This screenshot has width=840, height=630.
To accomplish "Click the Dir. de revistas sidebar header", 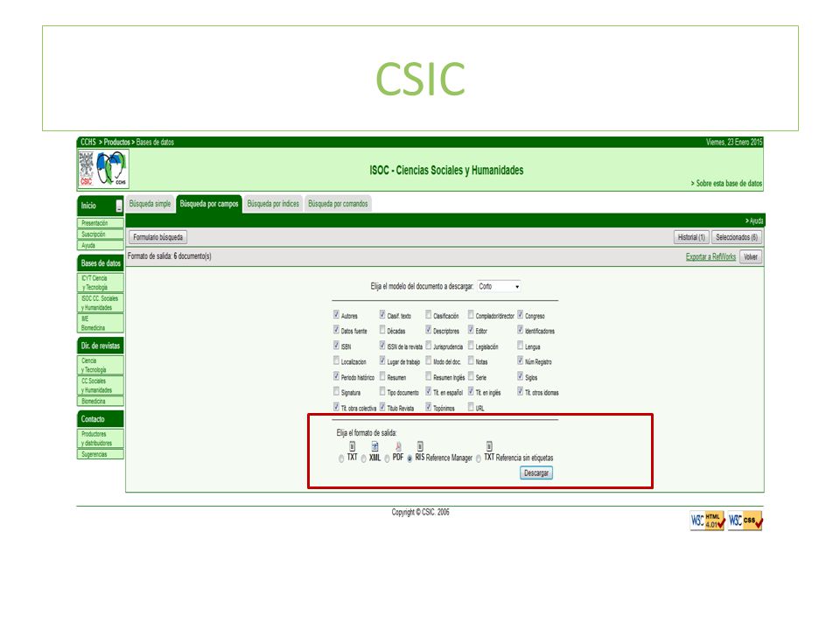I will point(100,346).
